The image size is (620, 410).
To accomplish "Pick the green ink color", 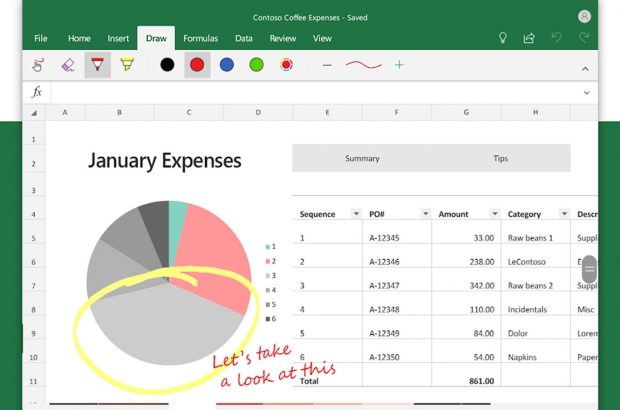I will pyautogui.click(x=256, y=64).
